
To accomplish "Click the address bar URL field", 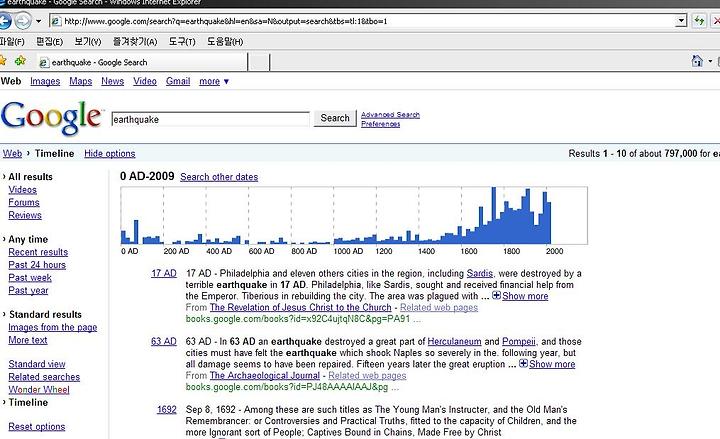I will [363, 21].
